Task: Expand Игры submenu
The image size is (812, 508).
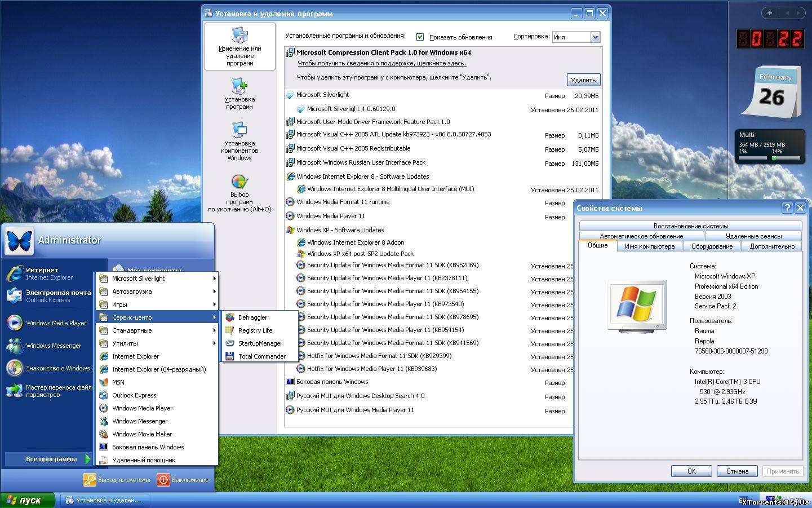Action: [x=157, y=304]
